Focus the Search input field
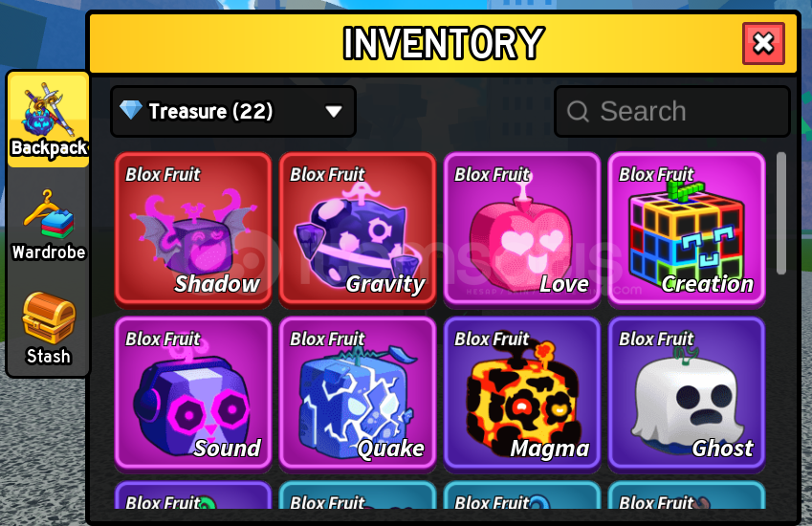 tap(672, 111)
